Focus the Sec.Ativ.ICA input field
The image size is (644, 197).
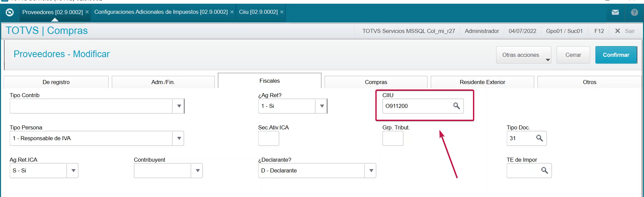click(269, 138)
